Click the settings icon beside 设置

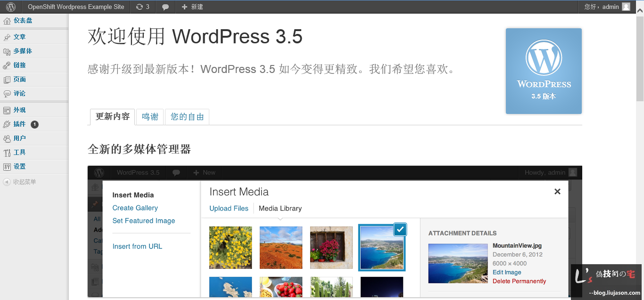click(7, 167)
